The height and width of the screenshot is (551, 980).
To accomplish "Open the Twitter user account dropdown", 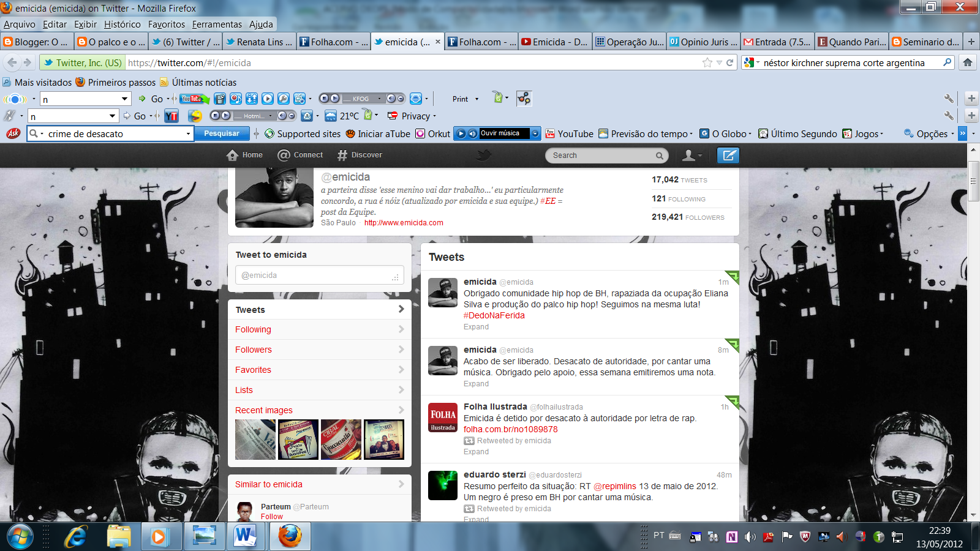I will tap(693, 156).
